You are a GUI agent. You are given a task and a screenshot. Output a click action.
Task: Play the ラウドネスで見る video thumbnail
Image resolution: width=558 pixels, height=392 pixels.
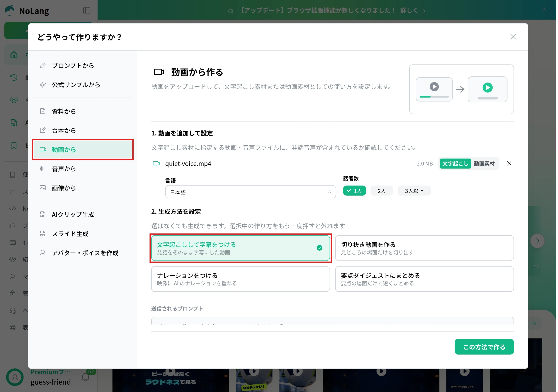point(171,380)
